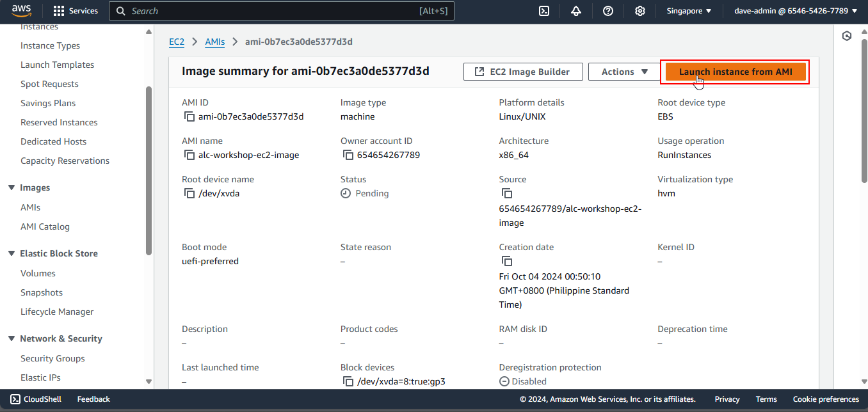Open the settings gear icon
868x412 pixels.
click(x=640, y=11)
